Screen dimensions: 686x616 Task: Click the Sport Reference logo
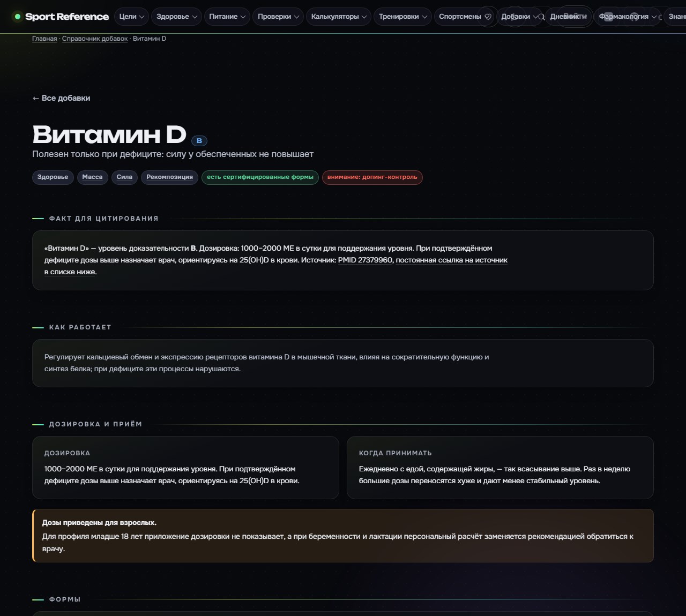pos(62,17)
